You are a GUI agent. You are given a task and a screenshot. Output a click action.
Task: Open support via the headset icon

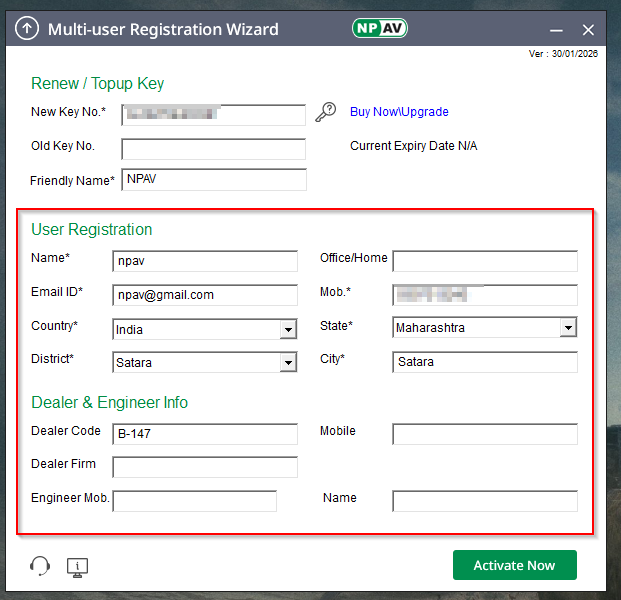40,567
